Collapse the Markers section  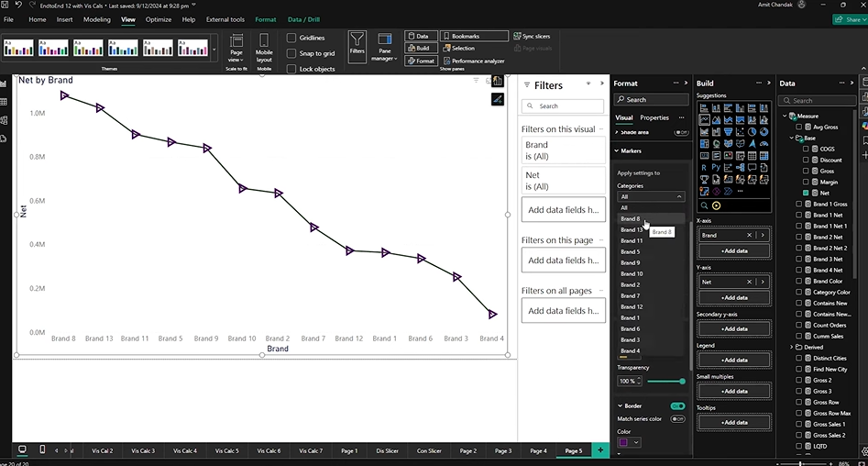click(617, 150)
